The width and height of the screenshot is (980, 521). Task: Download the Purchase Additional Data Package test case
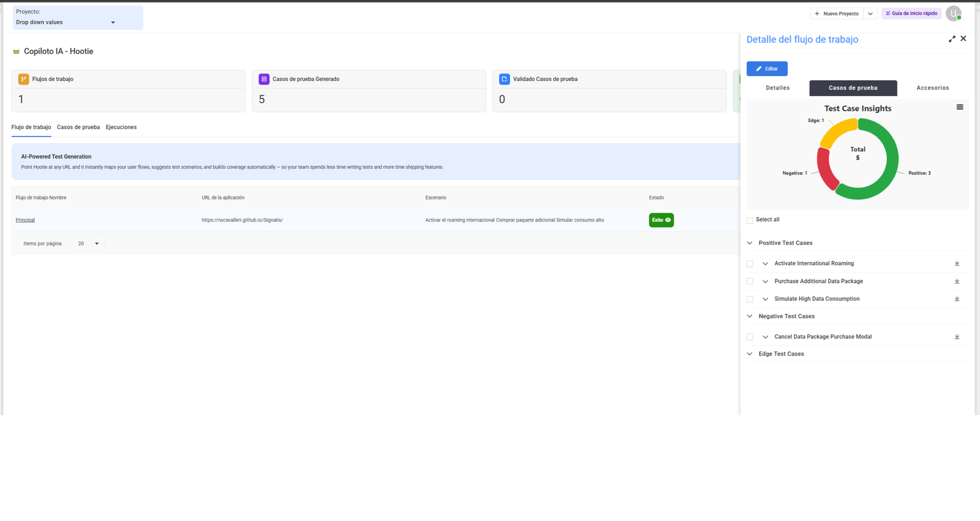[957, 281]
